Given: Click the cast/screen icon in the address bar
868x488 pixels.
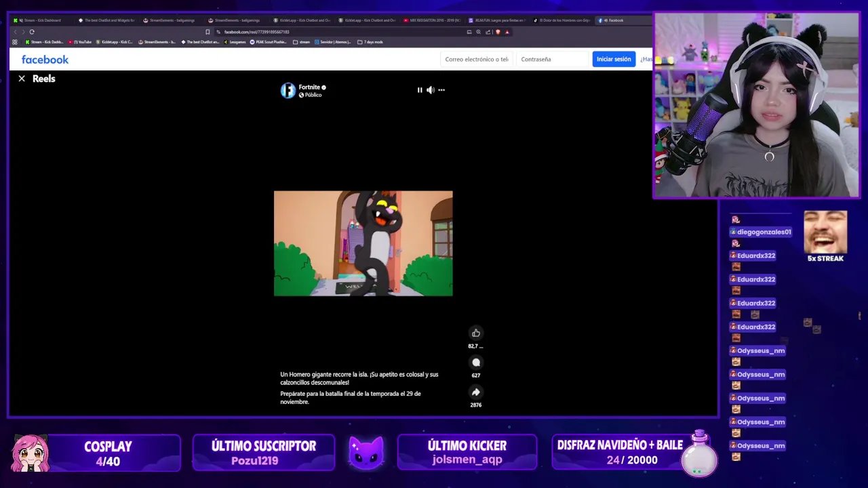Looking at the screenshot, I should pos(469,32).
